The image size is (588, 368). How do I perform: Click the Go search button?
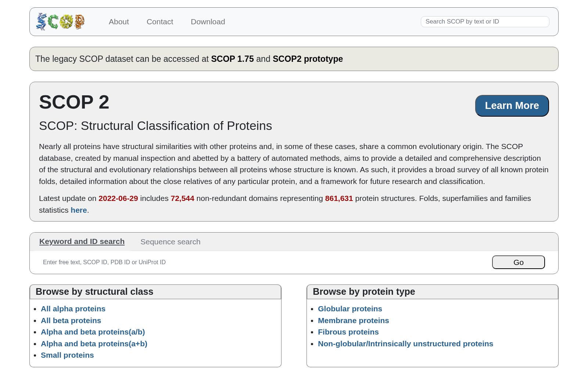(519, 262)
